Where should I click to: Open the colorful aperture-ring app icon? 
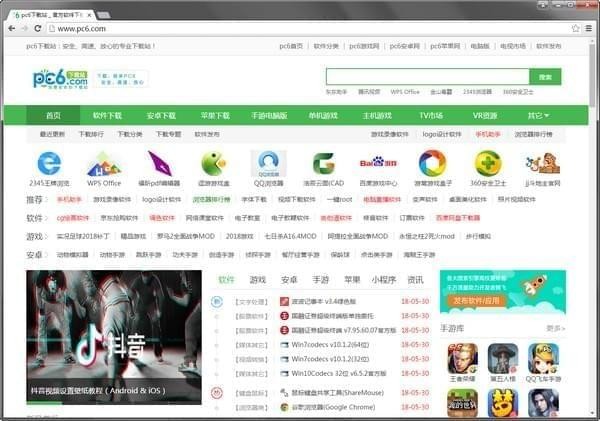(x=432, y=163)
